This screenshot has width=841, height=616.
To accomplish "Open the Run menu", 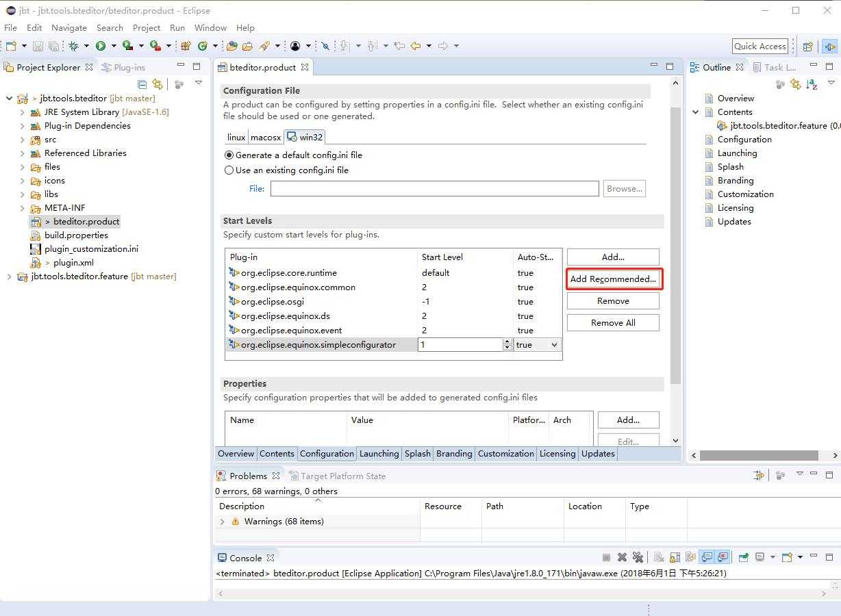I will [177, 28].
